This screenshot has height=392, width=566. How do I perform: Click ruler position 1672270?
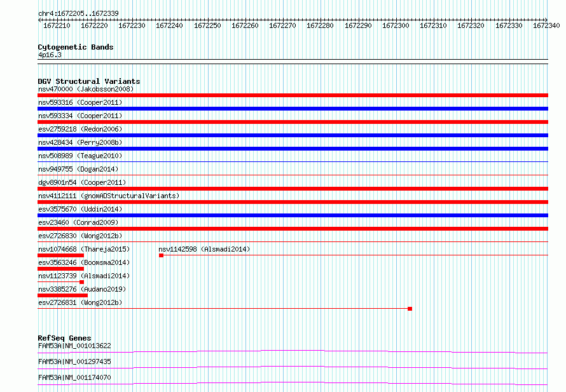point(282,25)
